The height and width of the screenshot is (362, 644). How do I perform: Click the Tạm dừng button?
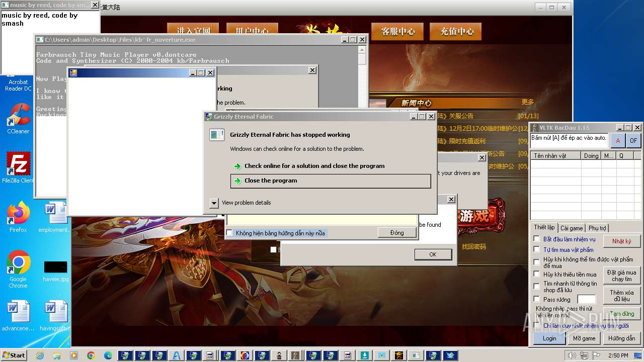tap(622, 314)
